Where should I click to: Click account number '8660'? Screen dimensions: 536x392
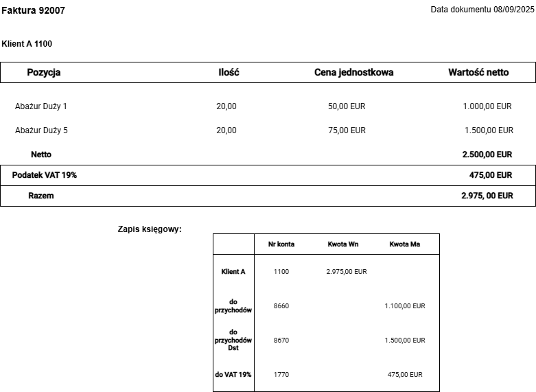pos(281,306)
